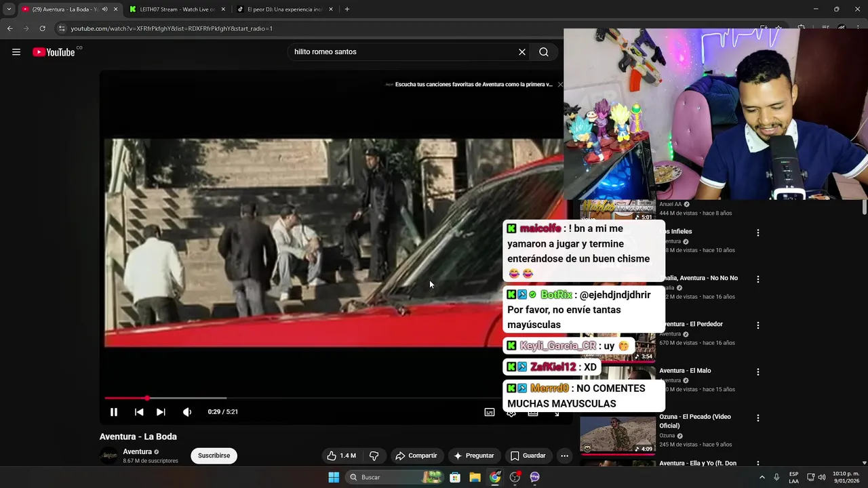Viewport: 868px width, 488px height.
Task: Click the red playhead marker on timeline
Action: click(x=146, y=398)
